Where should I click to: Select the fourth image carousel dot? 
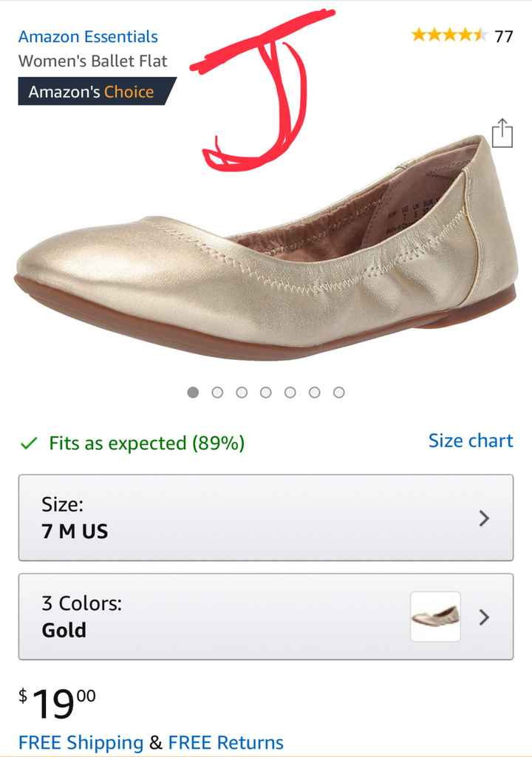tap(266, 393)
